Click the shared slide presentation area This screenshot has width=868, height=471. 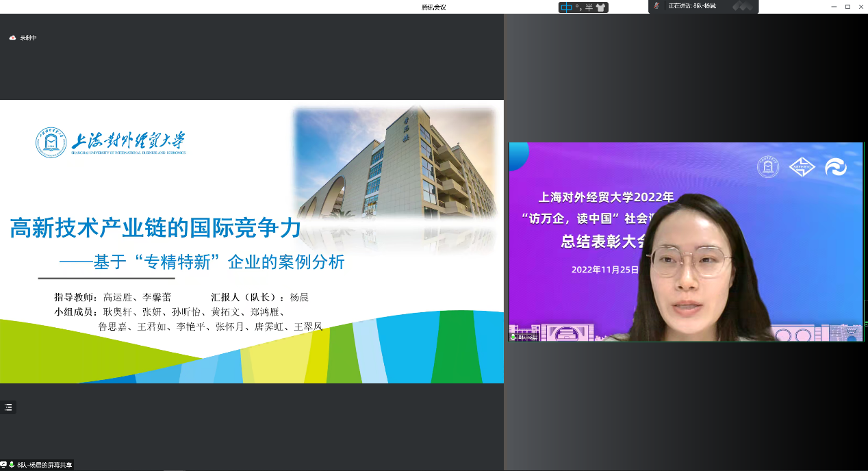pos(251,242)
